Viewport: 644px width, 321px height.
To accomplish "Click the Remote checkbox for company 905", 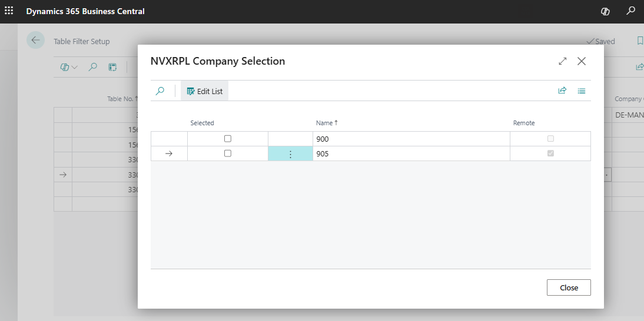I will pos(550,153).
